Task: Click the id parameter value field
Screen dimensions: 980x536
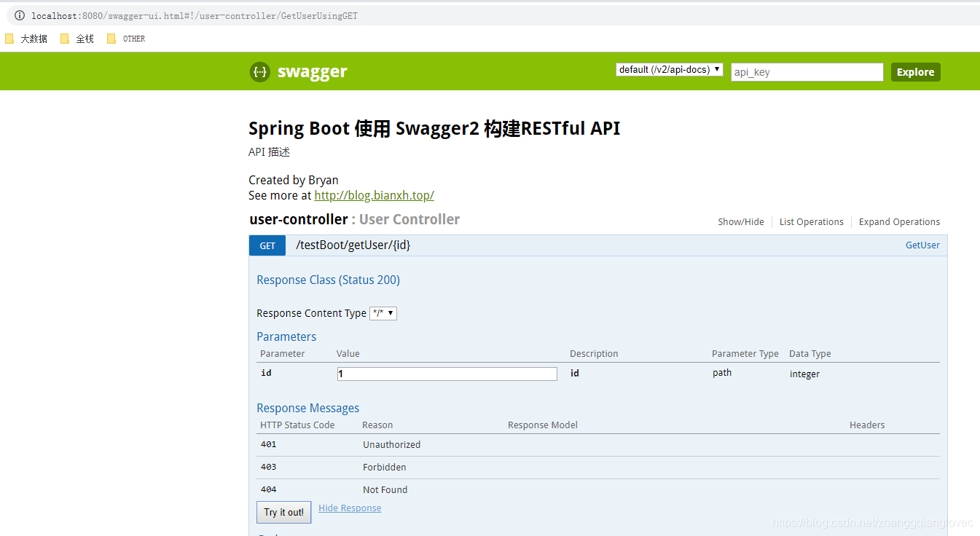Action: pos(447,374)
